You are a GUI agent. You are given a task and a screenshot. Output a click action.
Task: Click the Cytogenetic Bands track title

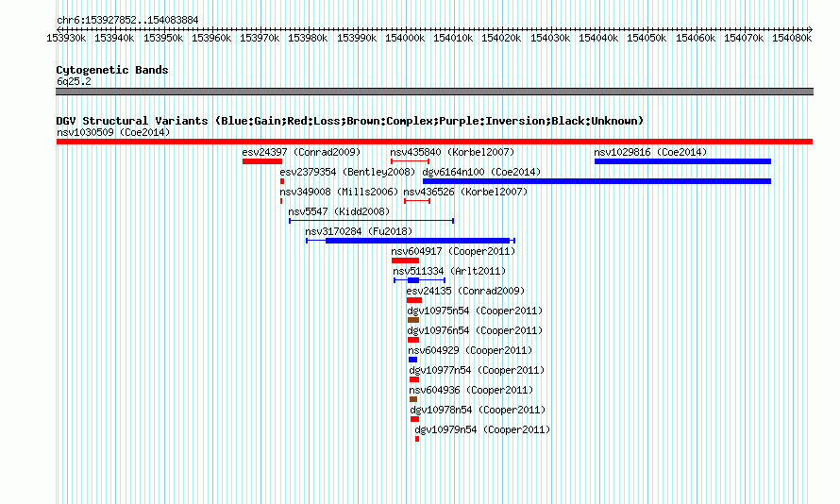click(112, 70)
